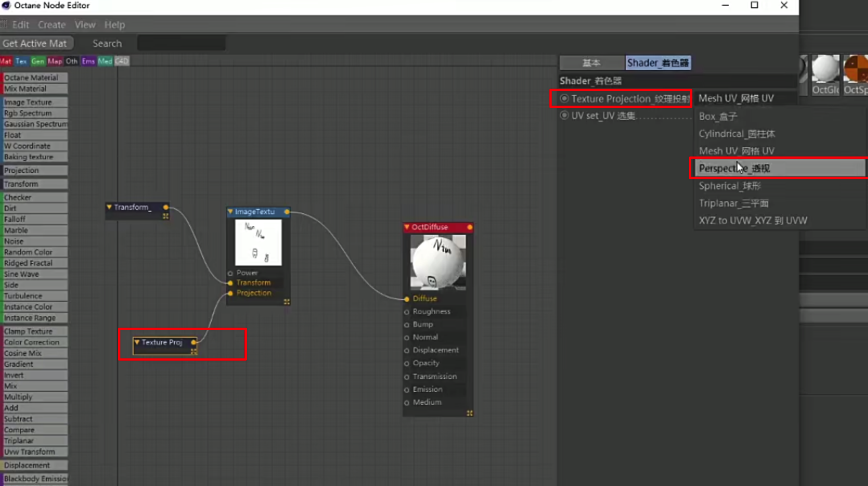Click the Gen filter tag icon
868x486 pixels.
[38, 61]
